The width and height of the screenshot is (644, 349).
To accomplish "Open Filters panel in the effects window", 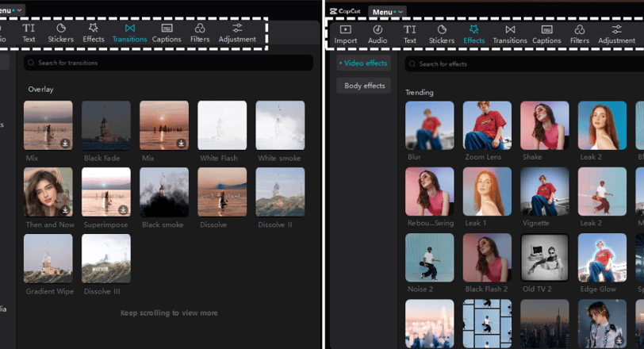I will click(580, 34).
